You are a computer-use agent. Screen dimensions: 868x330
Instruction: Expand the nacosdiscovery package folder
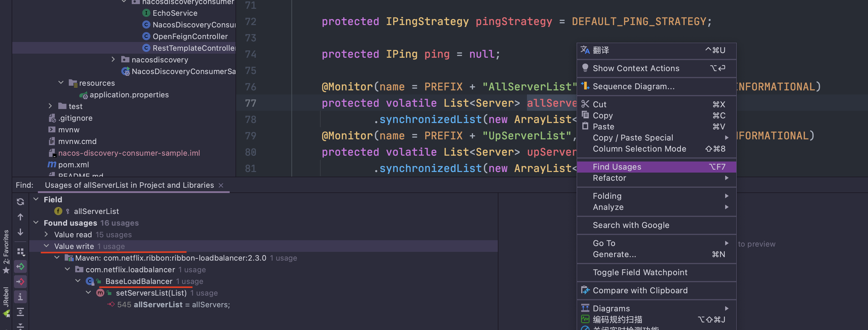point(113,59)
